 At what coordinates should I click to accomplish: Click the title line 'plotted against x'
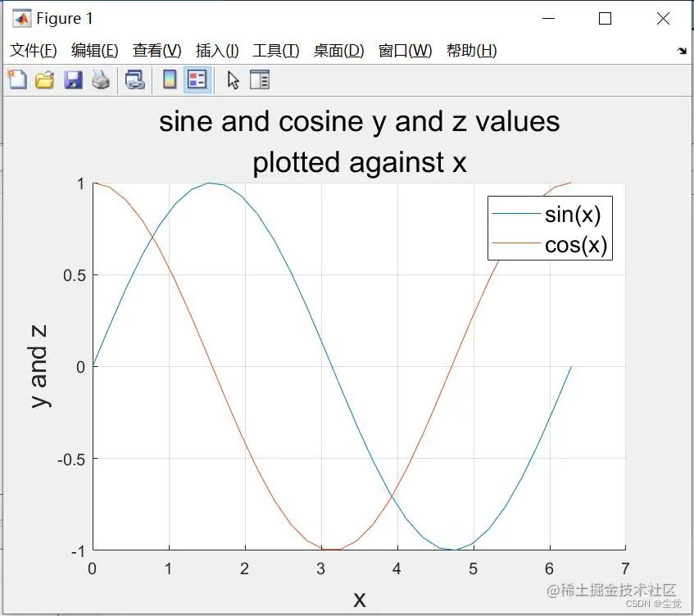360,162
